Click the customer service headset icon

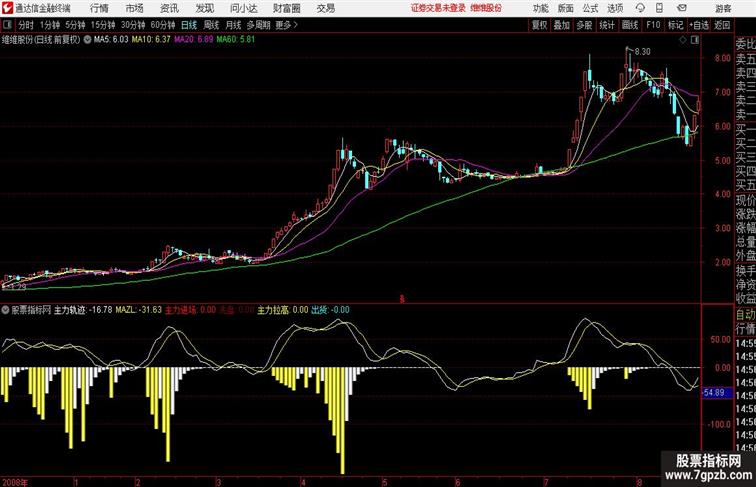tap(640, 8)
